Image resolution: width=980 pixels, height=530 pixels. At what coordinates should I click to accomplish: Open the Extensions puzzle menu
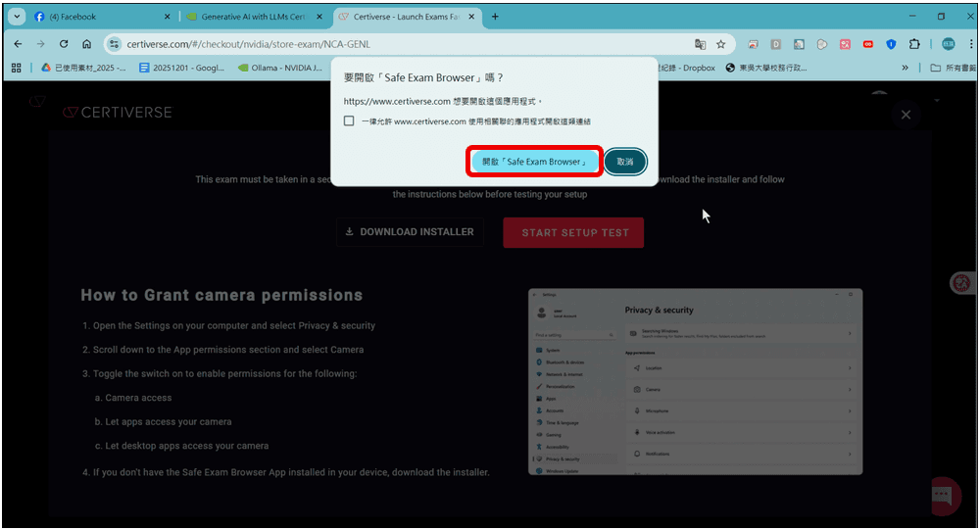(x=914, y=44)
